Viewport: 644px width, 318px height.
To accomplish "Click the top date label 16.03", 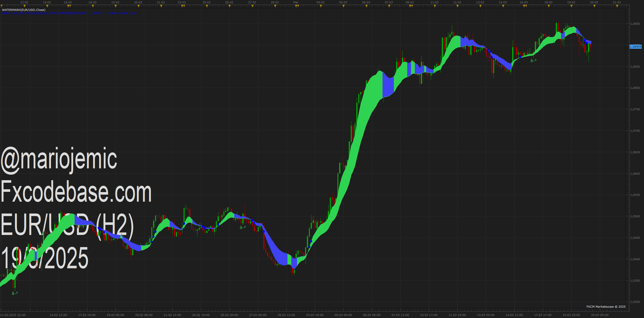I will [x=524, y=2].
